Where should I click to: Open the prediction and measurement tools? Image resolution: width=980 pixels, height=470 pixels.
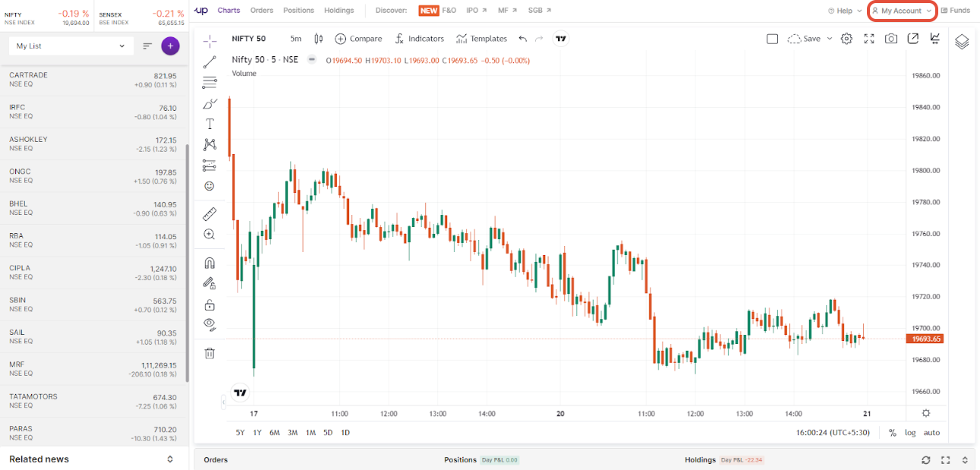(210, 165)
